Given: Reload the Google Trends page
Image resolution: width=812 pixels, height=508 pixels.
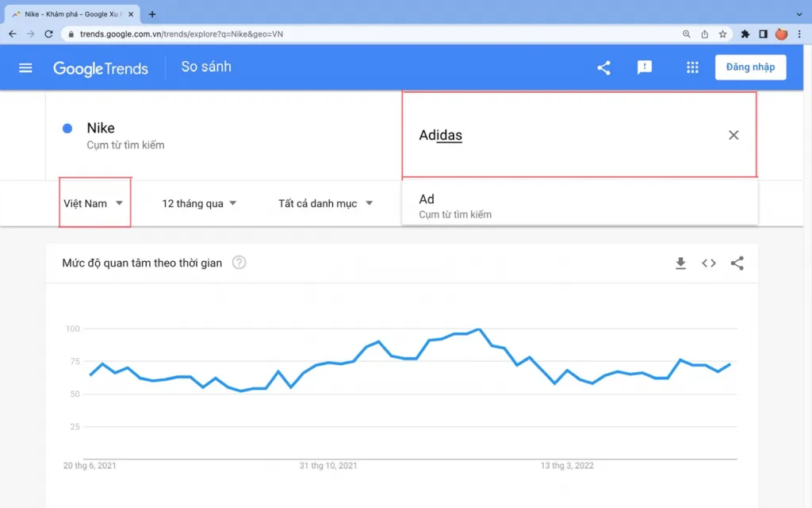Looking at the screenshot, I should pos(48,33).
